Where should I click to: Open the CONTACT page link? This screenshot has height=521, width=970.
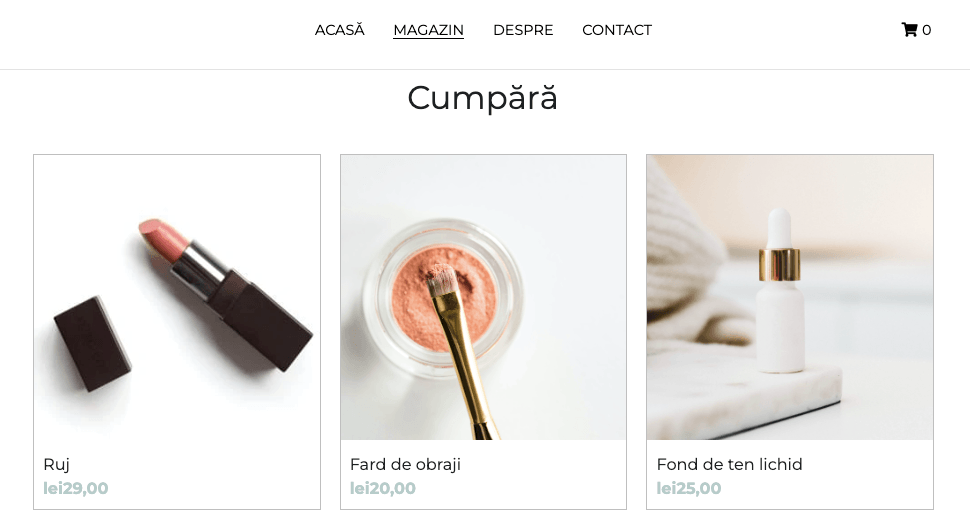[617, 30]
